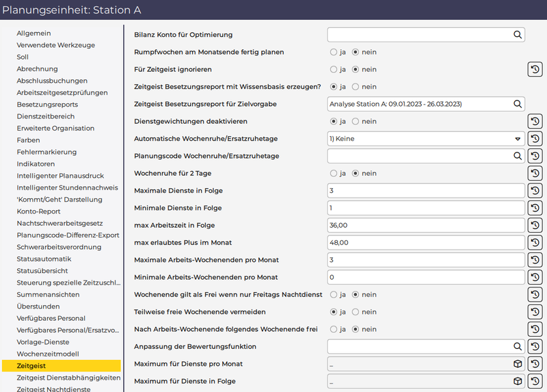This screenshot has height=392, width=547.
Task: Set Rumpfwochen am Monatsende to ja
Action: coord(334,52)
